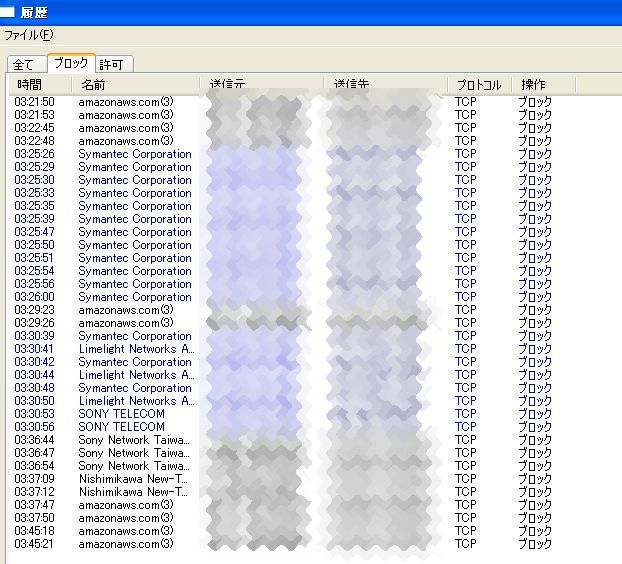Select the 03:22:48 log row

(283, 141)
